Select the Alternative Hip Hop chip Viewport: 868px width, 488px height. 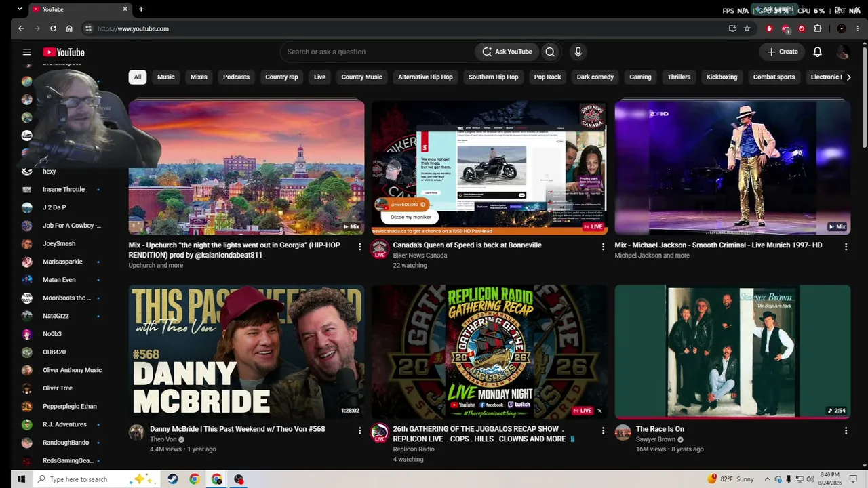coord(425,77)
